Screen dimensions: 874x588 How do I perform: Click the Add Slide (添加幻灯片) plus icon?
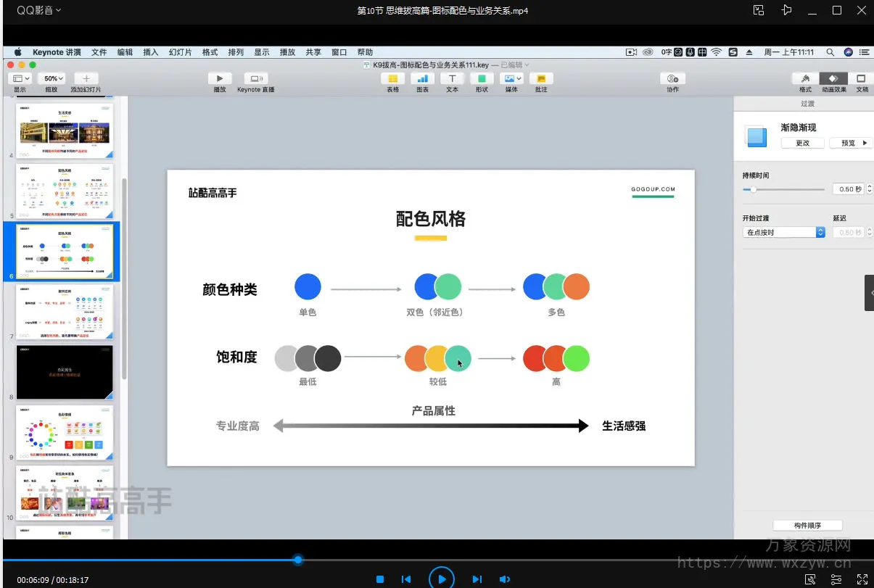(x=86, y=79)
